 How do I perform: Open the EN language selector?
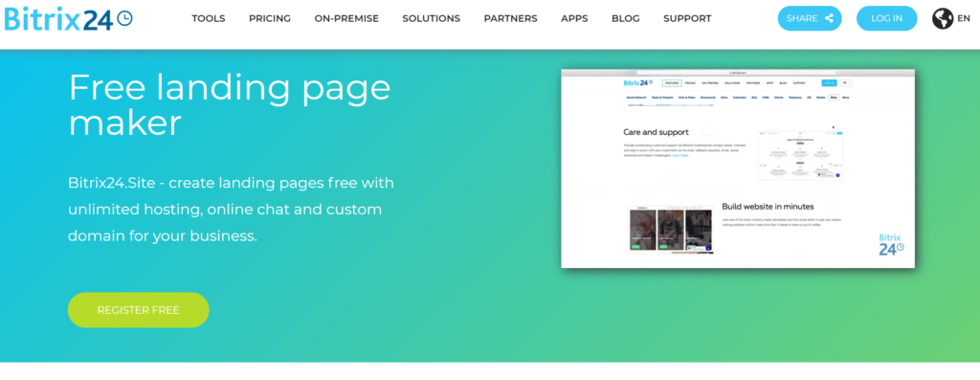point(963,18)
